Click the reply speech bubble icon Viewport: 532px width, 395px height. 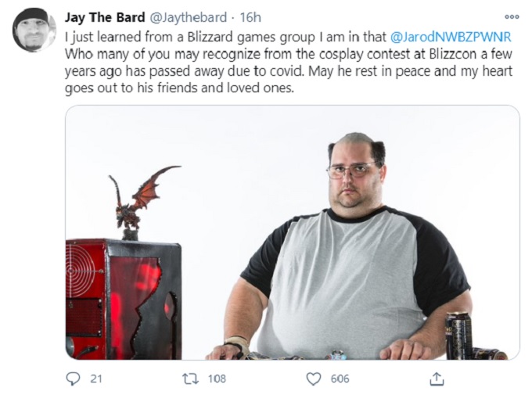click(x=73, y=379)
